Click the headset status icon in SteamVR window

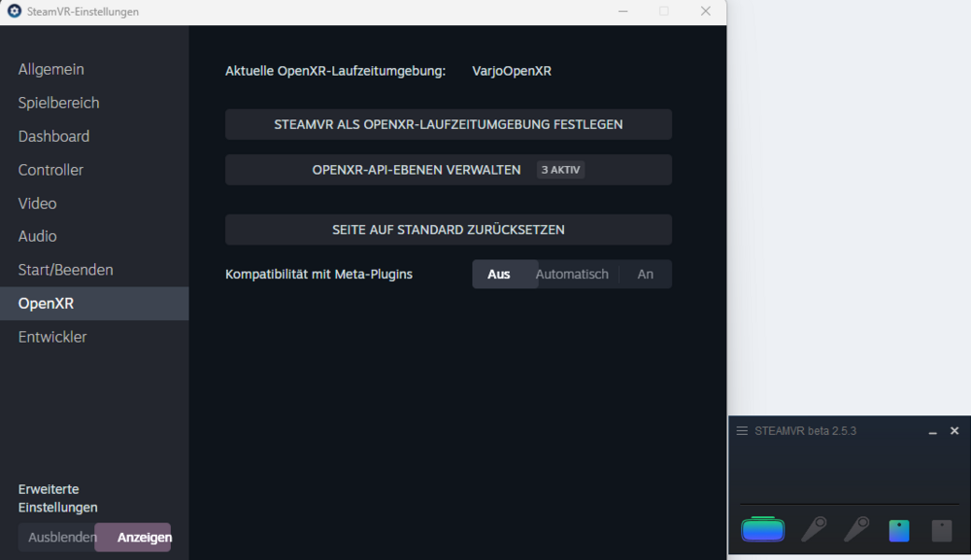tap(762, 529)
